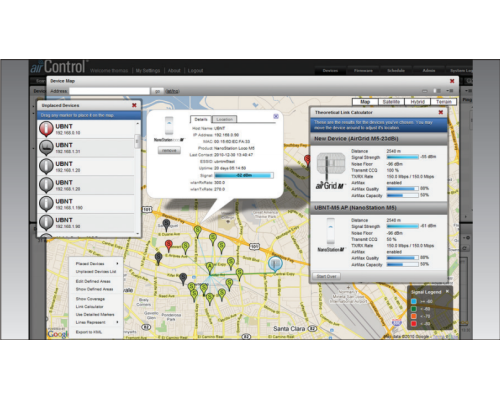Choose Show Coverage from context menu
500x400 pixels.
[90, 299]
